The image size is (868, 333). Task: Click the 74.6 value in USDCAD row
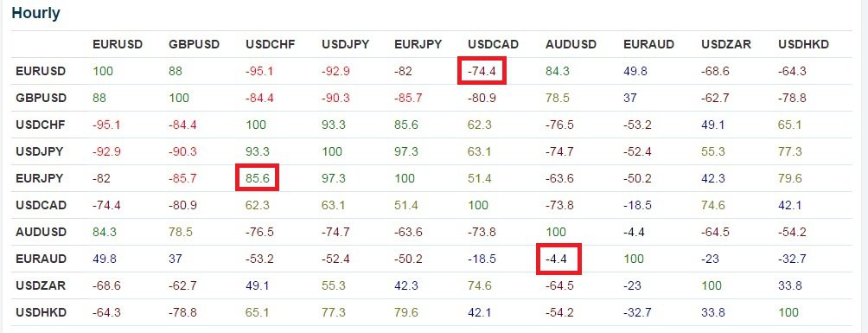(x=712, y=205)
